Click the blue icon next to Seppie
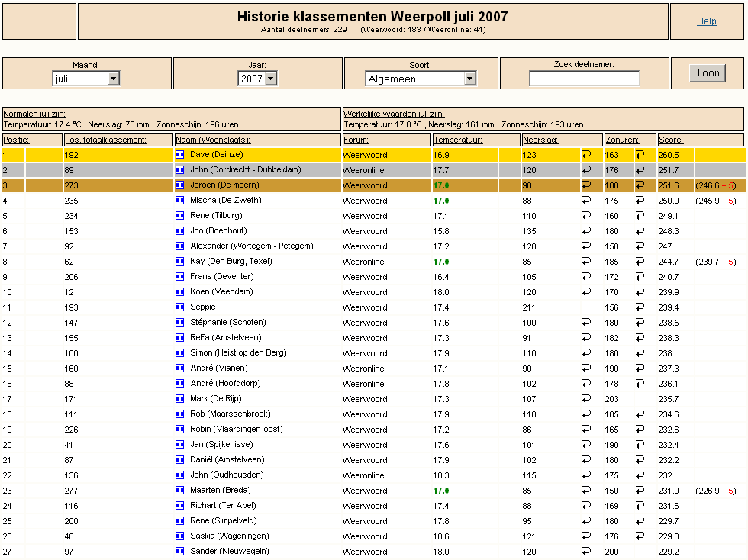Image resolution: width=748 pixels, height=560 pixels. click(180, 307)
